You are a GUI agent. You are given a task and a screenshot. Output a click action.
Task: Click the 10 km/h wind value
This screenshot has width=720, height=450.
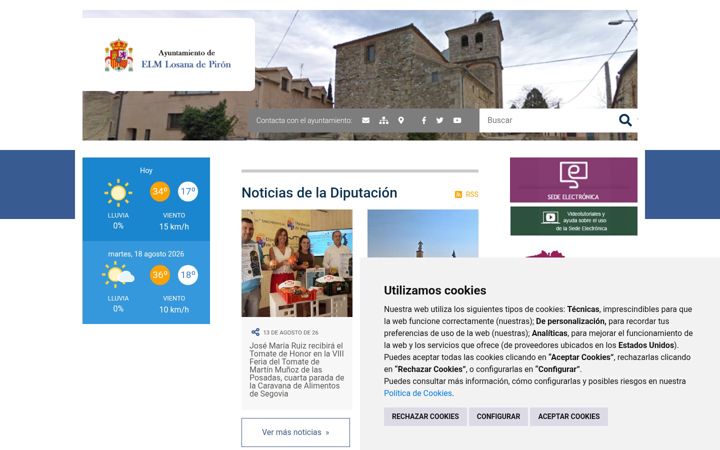pyautogui.click(x=174, y=309)
